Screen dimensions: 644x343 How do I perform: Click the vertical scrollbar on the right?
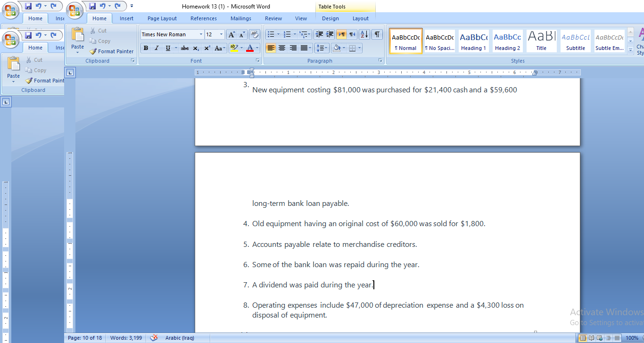coord(640,188)
